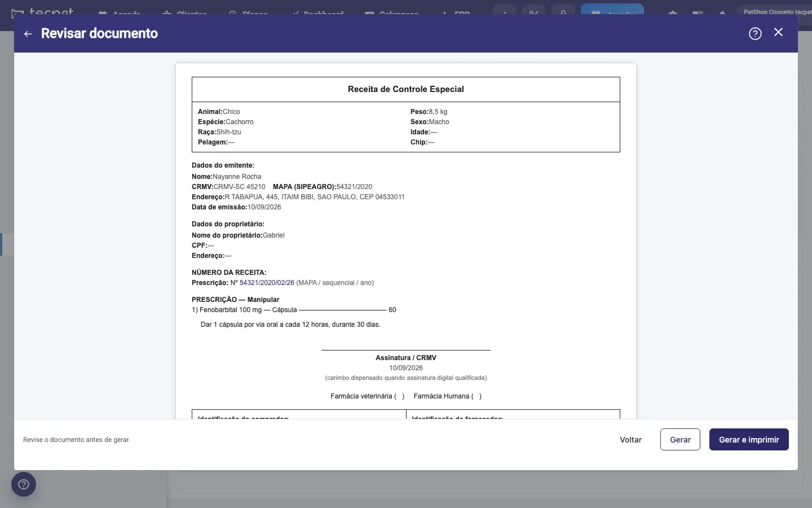This screenshot has height=508, width=812.
Task: Click the Gerar button
Action: coord(680,440)
